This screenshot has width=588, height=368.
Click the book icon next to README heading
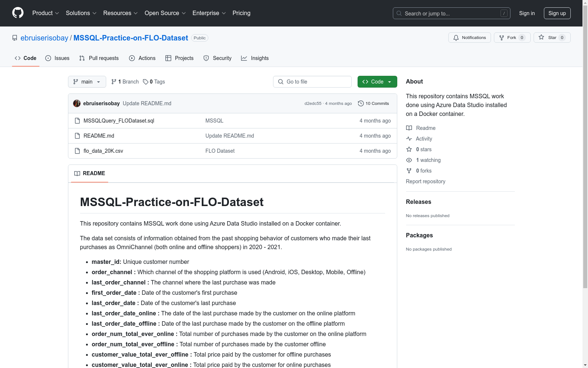77,173
